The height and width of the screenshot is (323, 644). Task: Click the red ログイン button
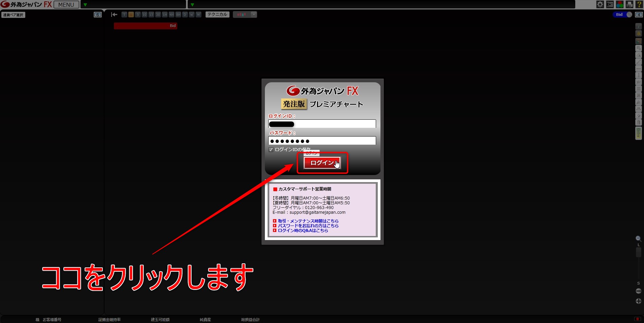click(322, 163)
